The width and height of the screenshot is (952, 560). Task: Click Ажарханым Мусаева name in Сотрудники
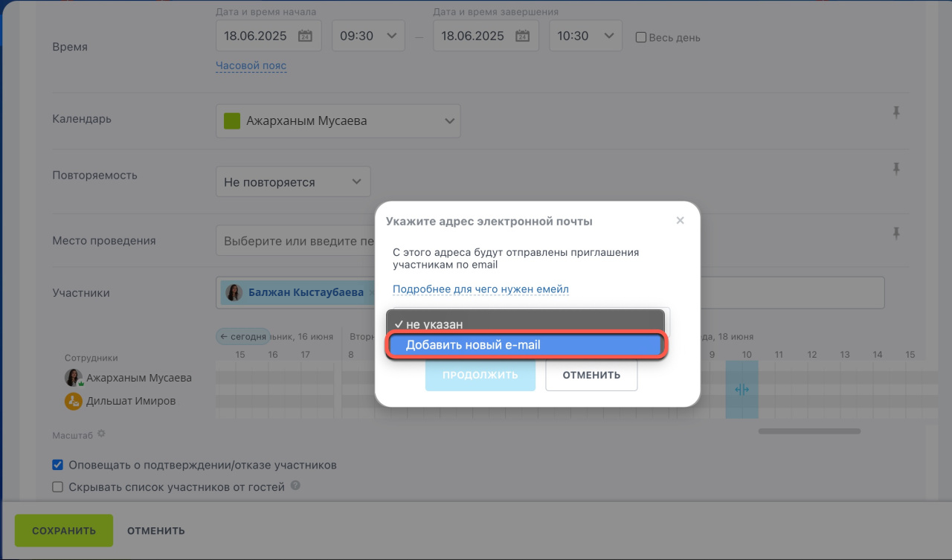tap(139, 378)
